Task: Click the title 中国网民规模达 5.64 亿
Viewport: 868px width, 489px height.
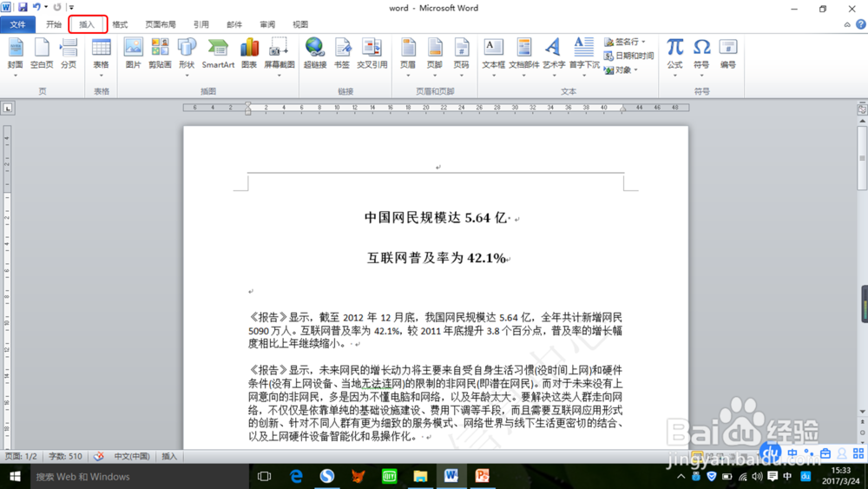Action: (436, 218)
